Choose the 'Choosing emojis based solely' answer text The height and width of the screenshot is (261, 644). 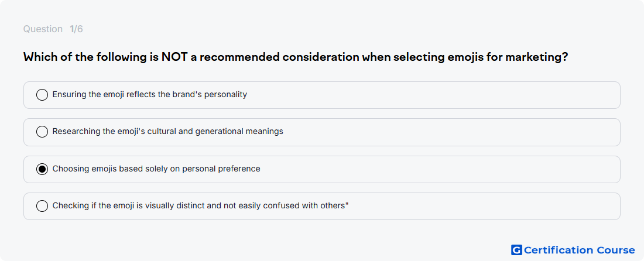pos(156,169)
